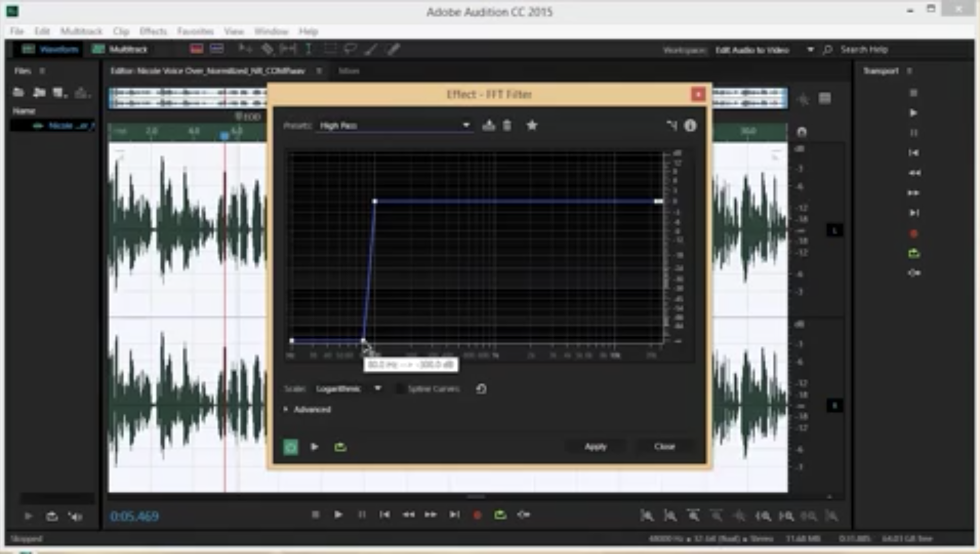The width and height of the screenshot is (980, 554).
Task: Toggle the effect power button in FFT Filter dialog
Action: pos(290,447)
